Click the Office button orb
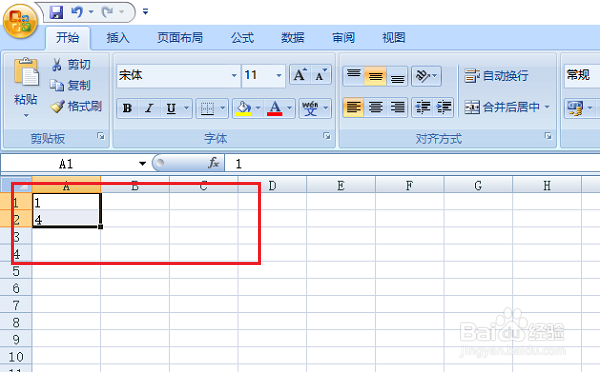This screenshot has width=600, height=372. point(20,21)
